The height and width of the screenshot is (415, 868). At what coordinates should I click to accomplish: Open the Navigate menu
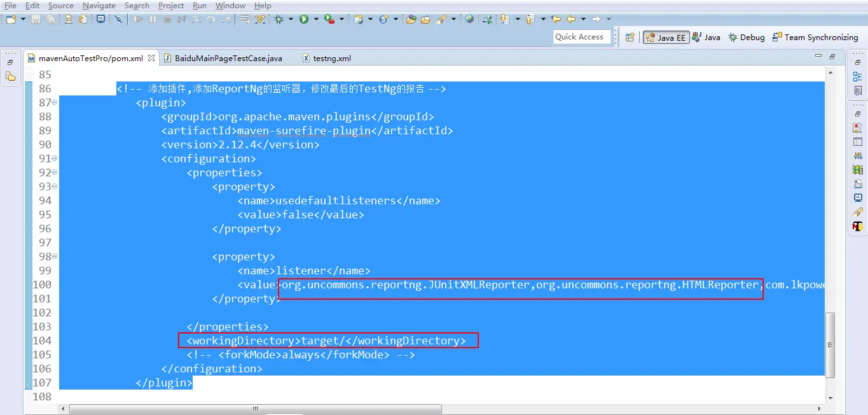tap(99, 5)
